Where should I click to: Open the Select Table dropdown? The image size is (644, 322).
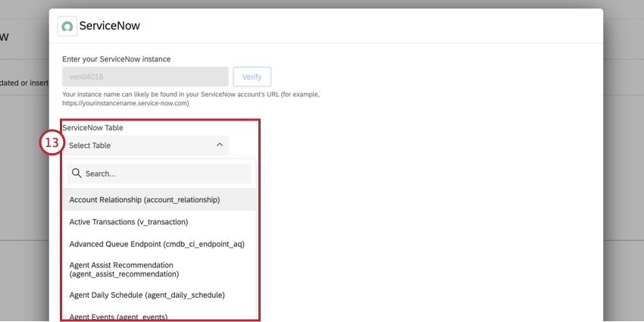point(145,145)
